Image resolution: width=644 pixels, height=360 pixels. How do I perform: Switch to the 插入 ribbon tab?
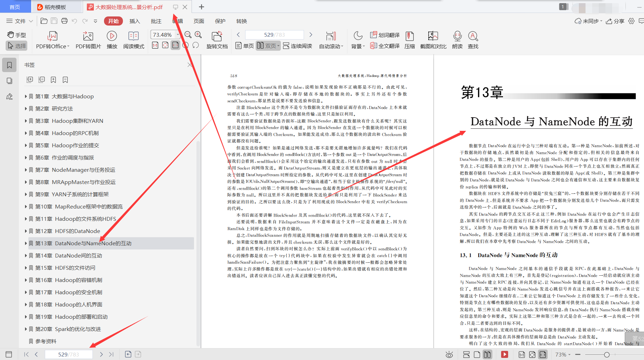(134, 21)
